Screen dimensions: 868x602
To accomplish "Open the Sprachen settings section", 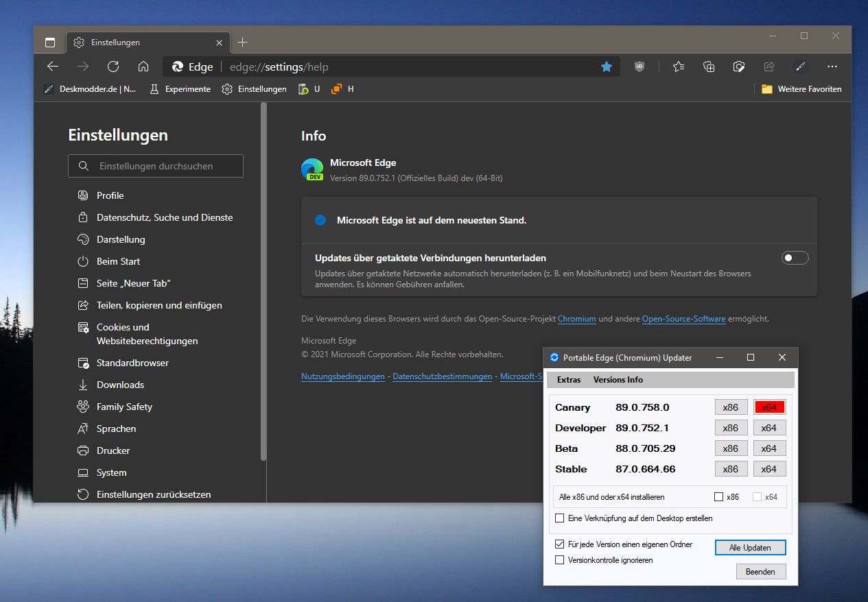I will click(x=116, y=429).
